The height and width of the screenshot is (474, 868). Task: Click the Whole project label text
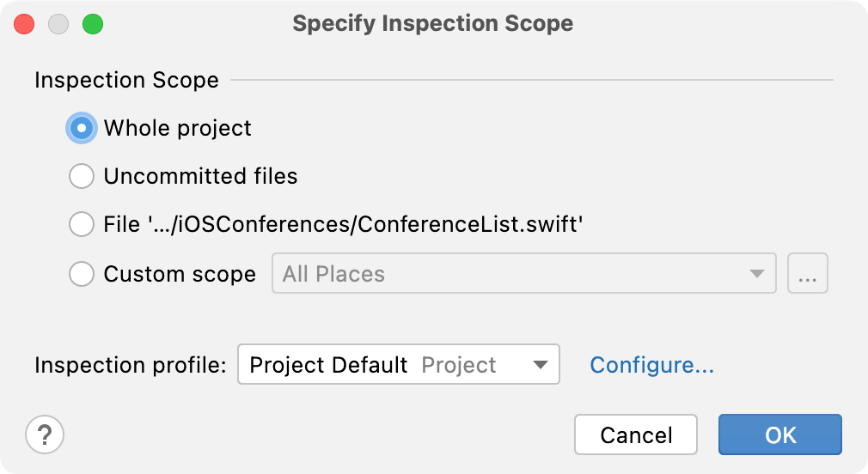click(x=177, y=128)
